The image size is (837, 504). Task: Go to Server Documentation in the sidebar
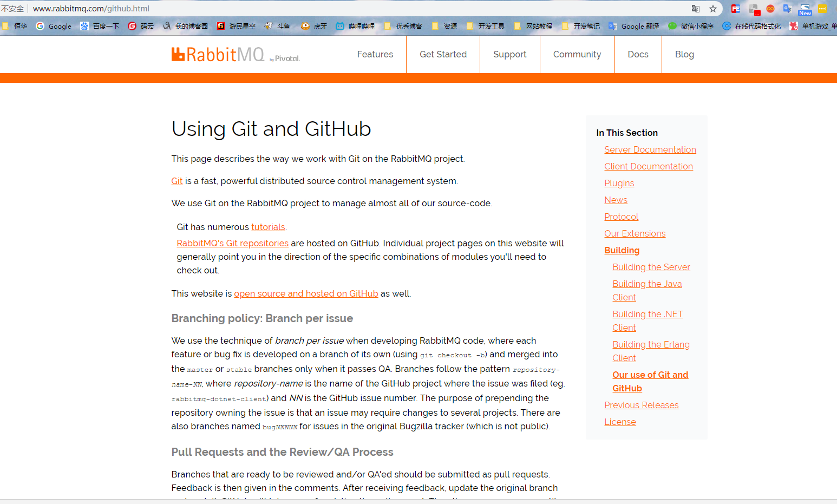pyautogui.click(x=650, y=149)
